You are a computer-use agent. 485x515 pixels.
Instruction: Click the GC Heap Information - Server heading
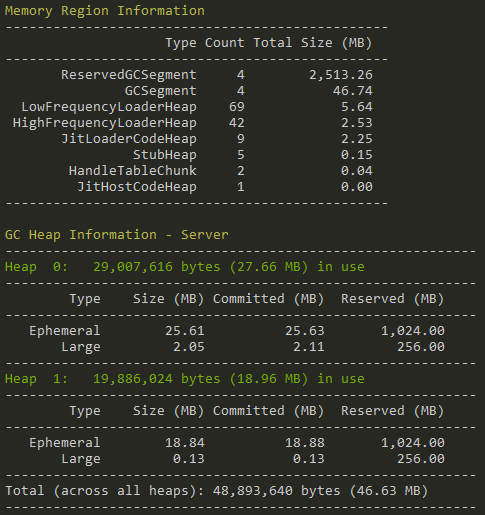point(117,235)
